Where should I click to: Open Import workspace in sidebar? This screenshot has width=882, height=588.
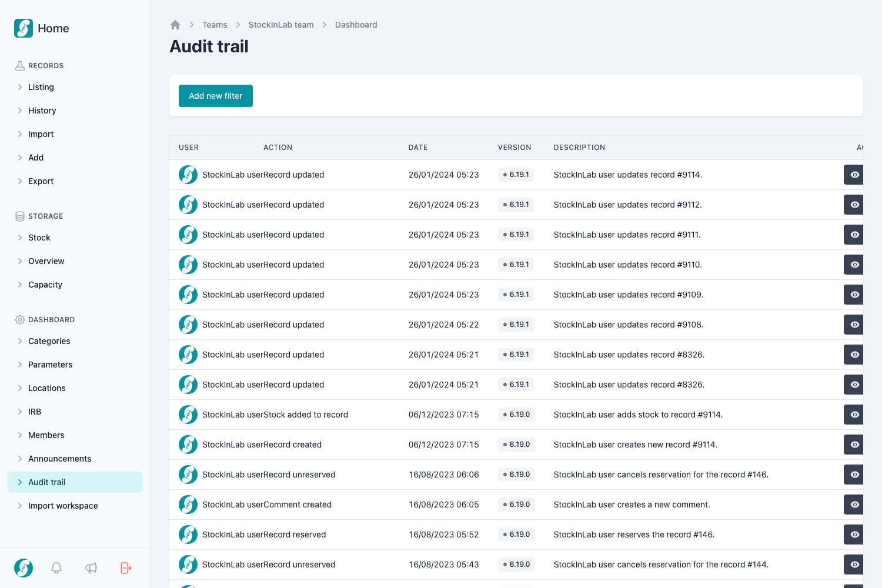[x=75, y=506]
